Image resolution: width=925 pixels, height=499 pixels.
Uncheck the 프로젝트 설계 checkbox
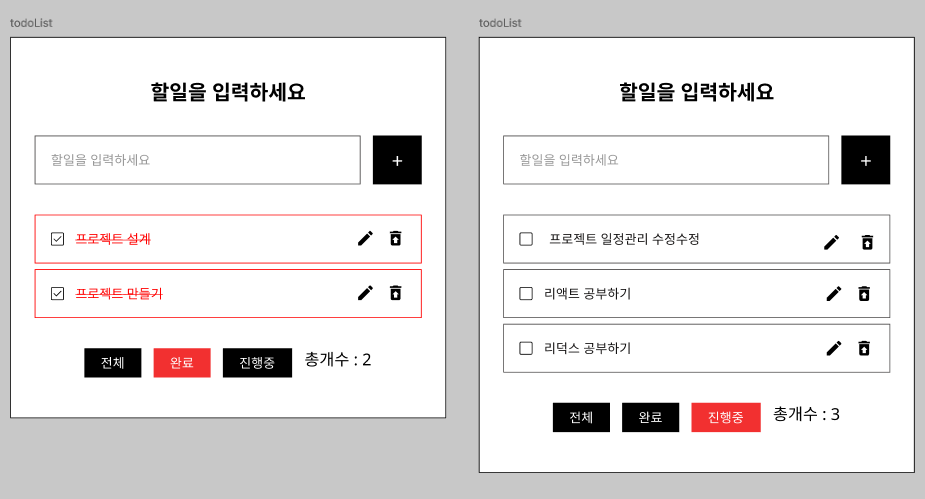pos(57,239)
